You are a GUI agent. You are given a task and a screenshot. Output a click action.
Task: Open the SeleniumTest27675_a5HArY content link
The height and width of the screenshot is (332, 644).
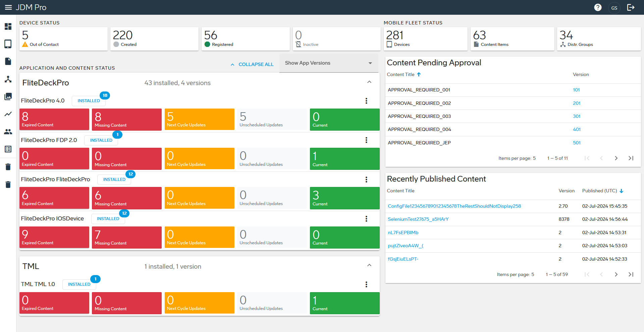[418, 219]
